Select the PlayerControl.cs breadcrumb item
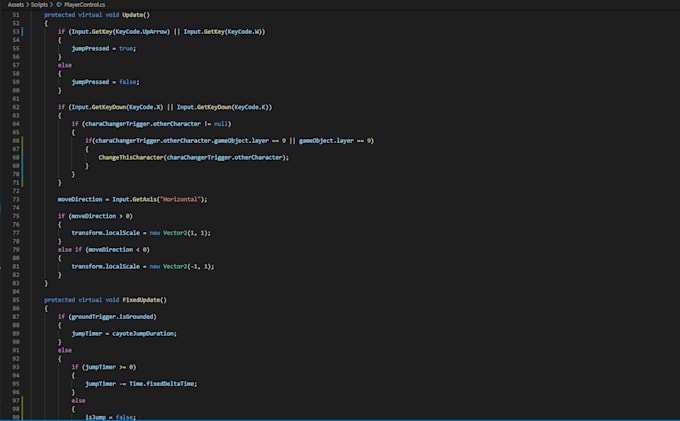Viewport: 680px width, 421px height. [x=85, y=4]
